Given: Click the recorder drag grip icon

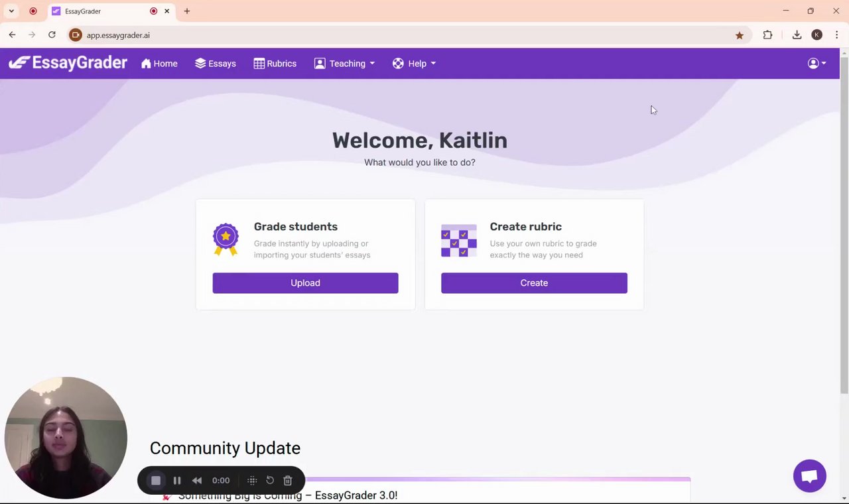Looking at the screenshot, I should [252, 481].
